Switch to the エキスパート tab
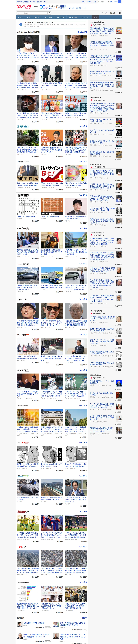The width and height of the screenshot is (138, 644). point(48,17)
